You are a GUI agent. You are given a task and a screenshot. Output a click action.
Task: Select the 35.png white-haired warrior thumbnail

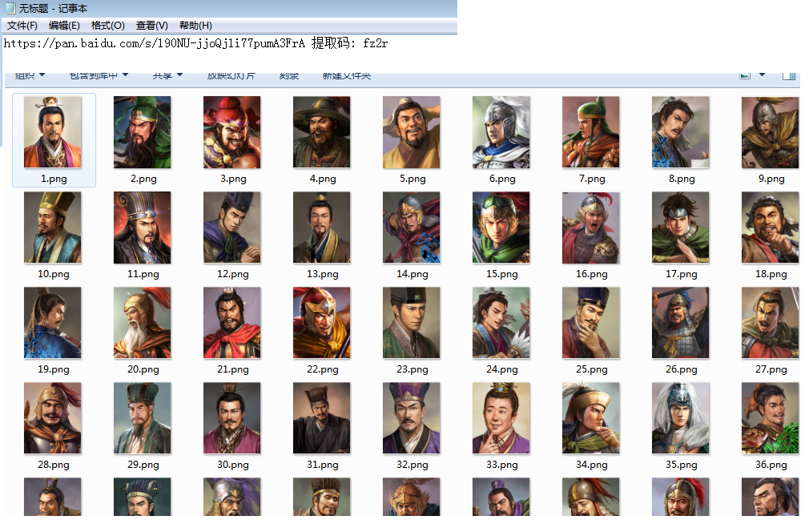pyautogui.click(x=681, y=418)
